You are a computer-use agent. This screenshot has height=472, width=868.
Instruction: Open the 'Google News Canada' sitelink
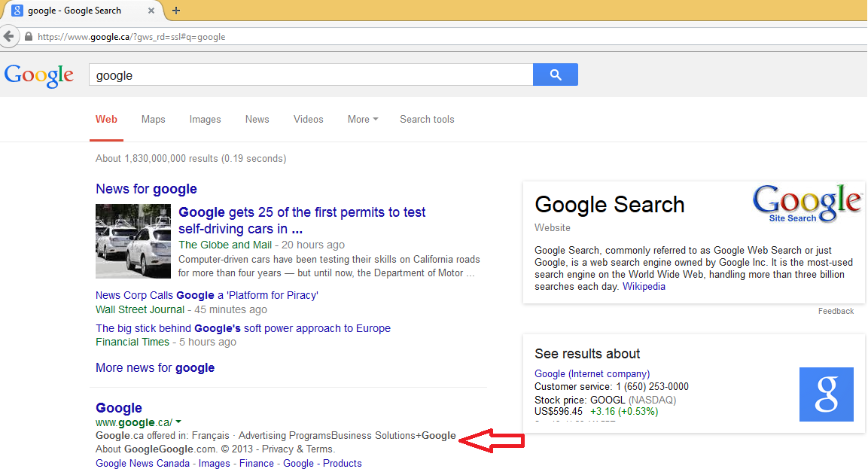(x=143, y=464)
